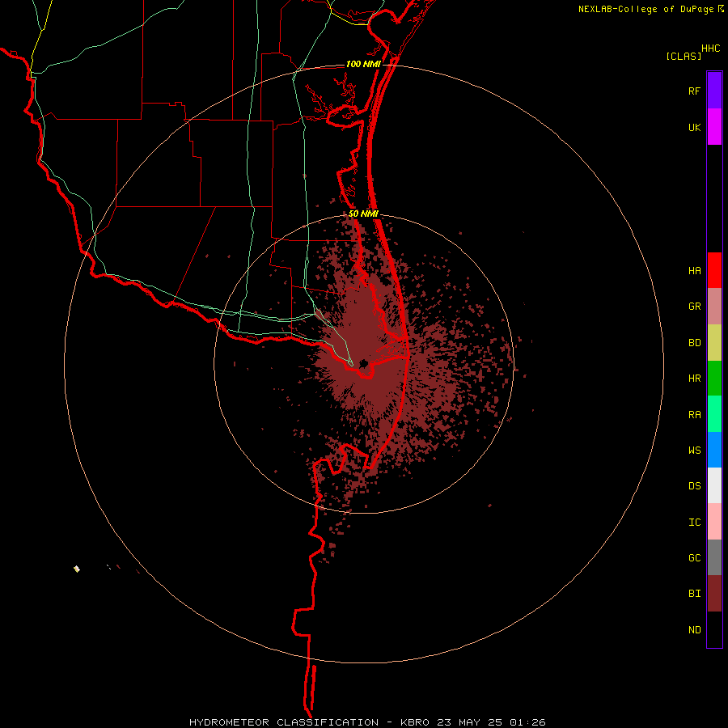The image size is (728, 728).
Task: Pick the RA light green legend swatch
Action: (x=714, y=414)
